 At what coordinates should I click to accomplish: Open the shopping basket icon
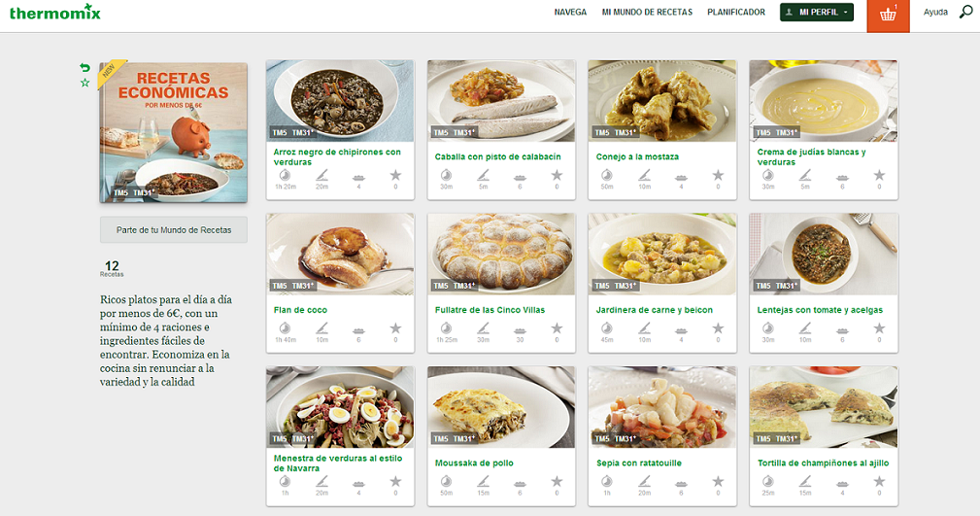tap(888, 15)
